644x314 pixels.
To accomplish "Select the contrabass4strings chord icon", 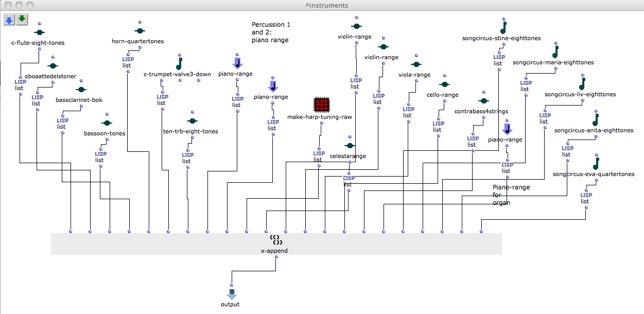I will [483, 101].
